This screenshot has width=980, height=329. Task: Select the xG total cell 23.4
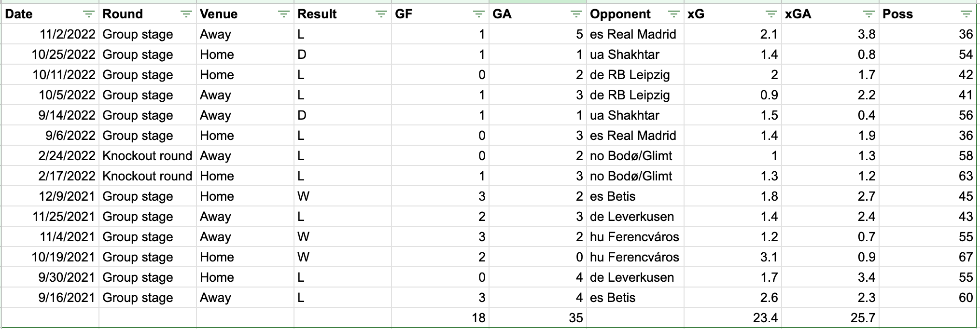pos(733,318)
